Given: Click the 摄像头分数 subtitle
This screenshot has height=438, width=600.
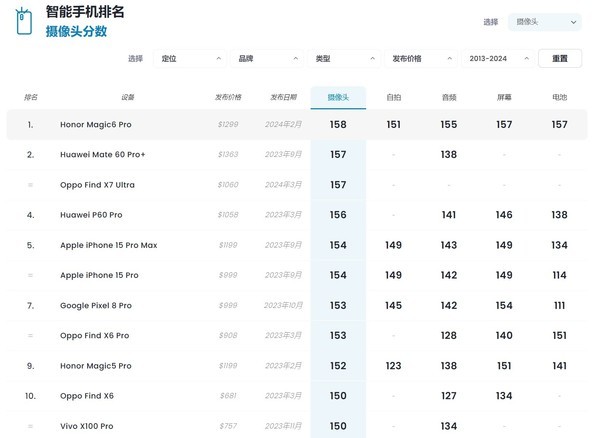Looking at the screenshot, I should [x=76, y=31].
